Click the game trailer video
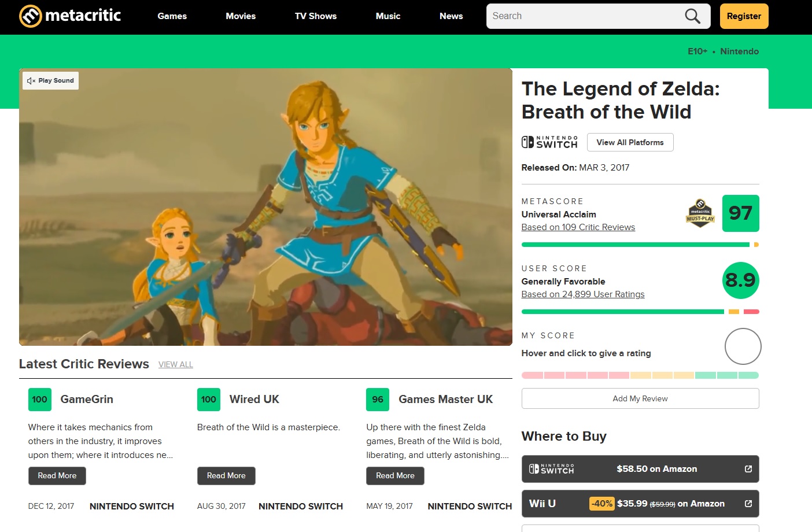812x532 pixels. pyautogui.click(x=265, y=207)
